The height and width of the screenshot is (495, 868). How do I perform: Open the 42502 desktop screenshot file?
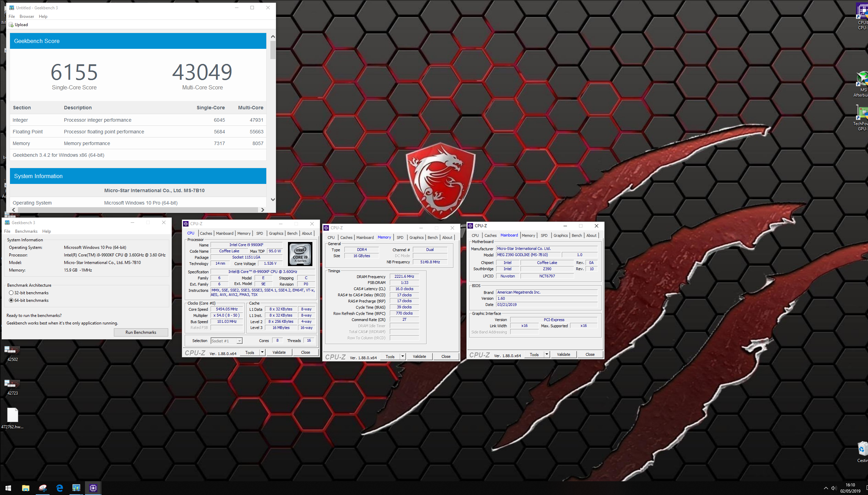tap(12, 353)
